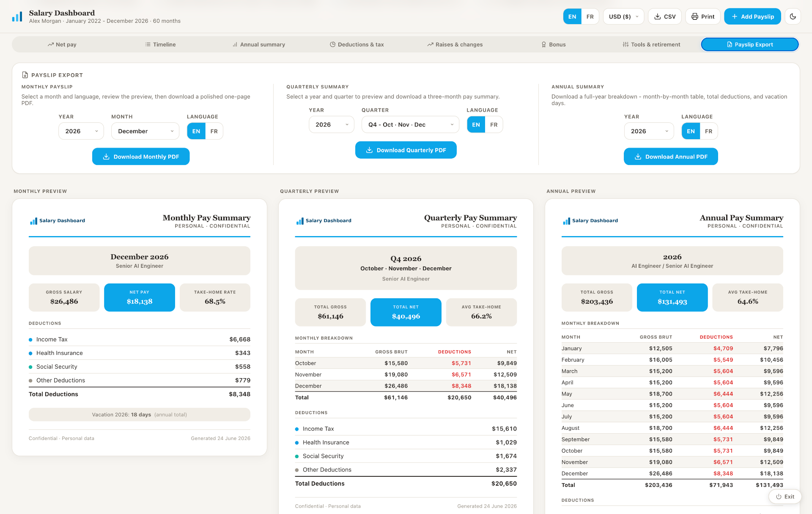This screenshot has width=812, height=514.
Task: Click the printer icon on the Print button
Action: point(695,16)
